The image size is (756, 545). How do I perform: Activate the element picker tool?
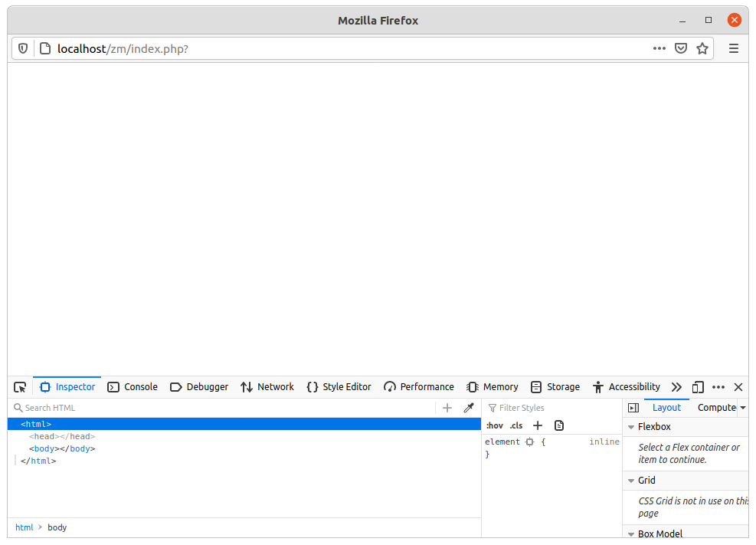20,387
